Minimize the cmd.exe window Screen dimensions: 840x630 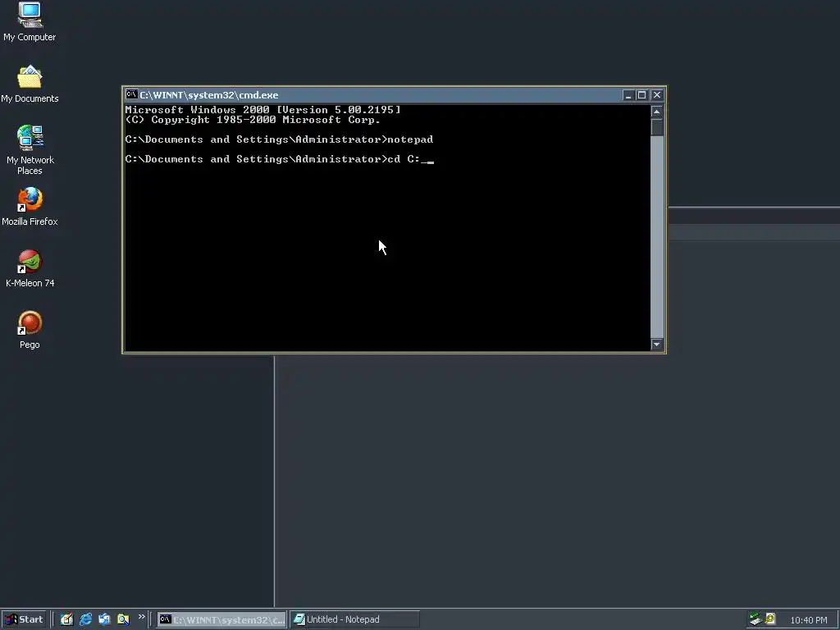click(628, 95)
